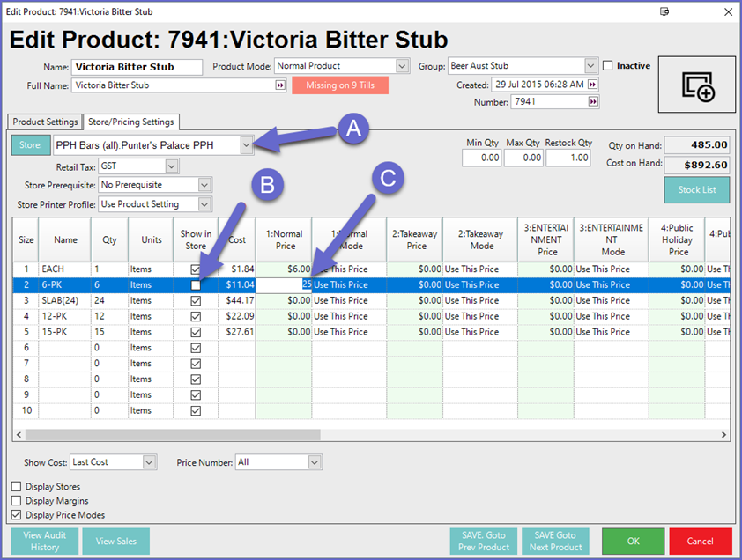Click the title bar window options icon
This screenshot has height=560, width=742.
tap(664, 11)
